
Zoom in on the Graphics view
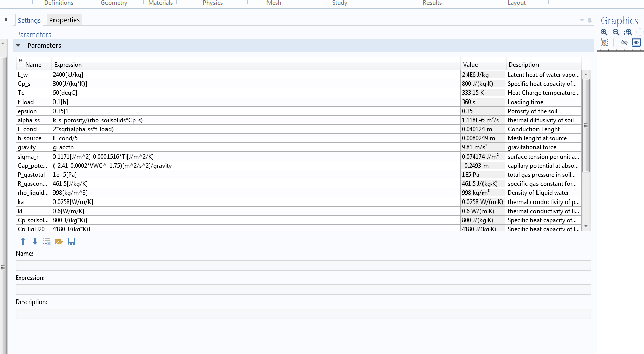coord(604,32)
